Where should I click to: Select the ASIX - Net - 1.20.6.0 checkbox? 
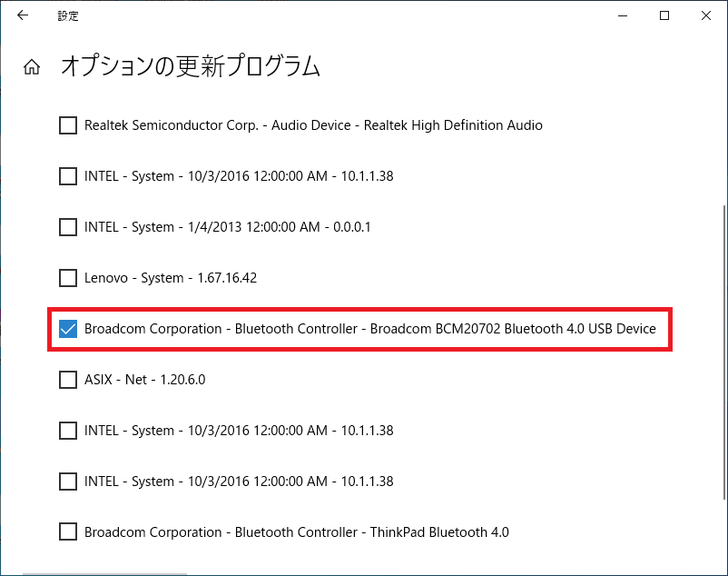coord(68,380)
